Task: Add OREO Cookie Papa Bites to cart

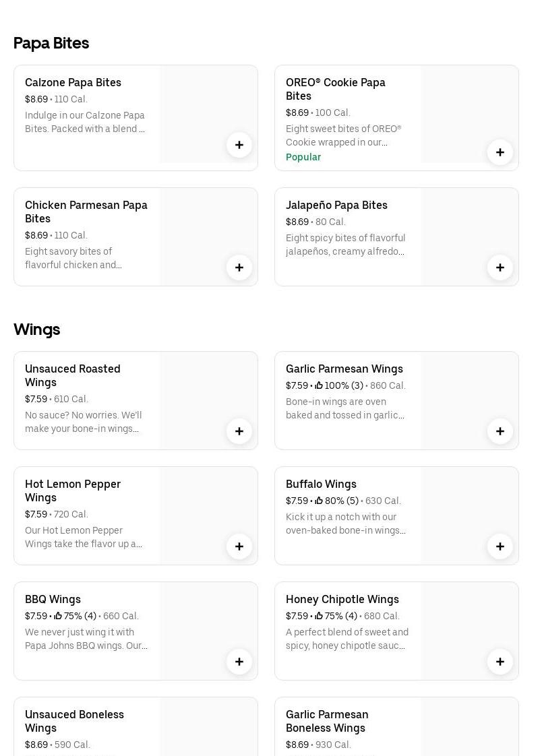Action: pos(500,152)
